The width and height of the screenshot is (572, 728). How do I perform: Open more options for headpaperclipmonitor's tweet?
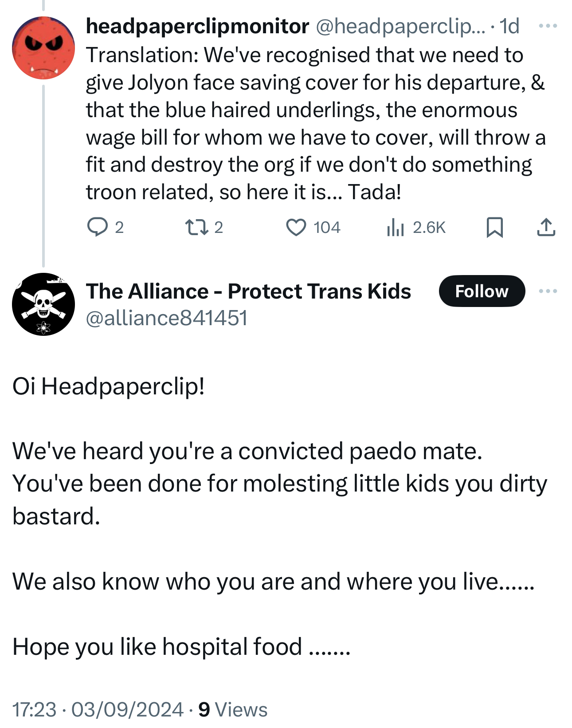pos(548,26)
